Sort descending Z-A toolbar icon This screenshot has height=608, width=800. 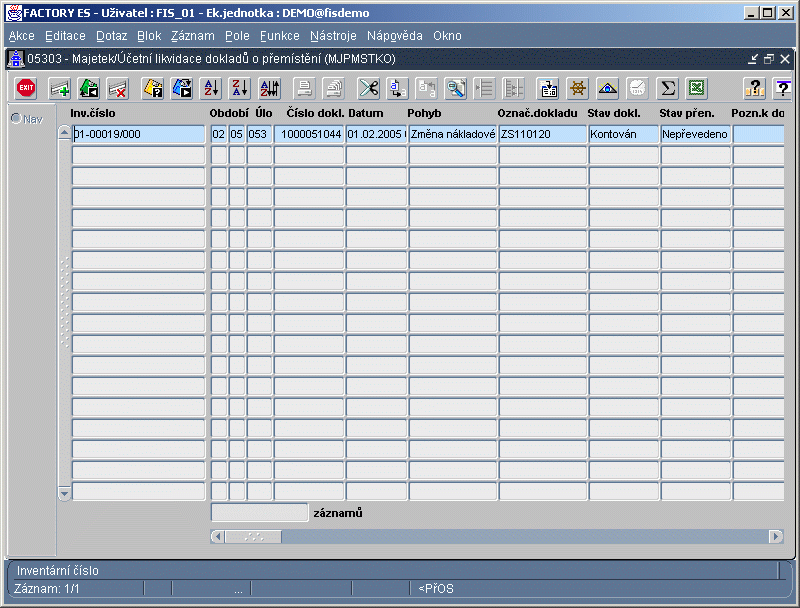pos(240,88)
